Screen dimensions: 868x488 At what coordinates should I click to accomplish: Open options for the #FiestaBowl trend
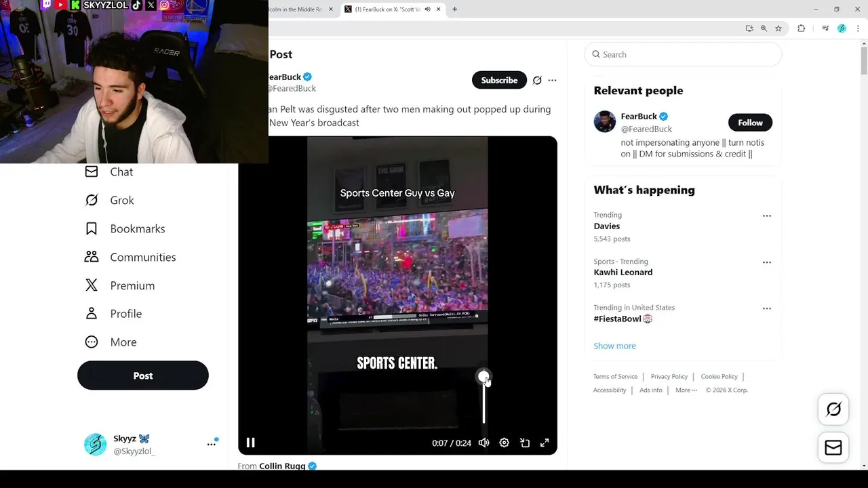tap(767, 308)
